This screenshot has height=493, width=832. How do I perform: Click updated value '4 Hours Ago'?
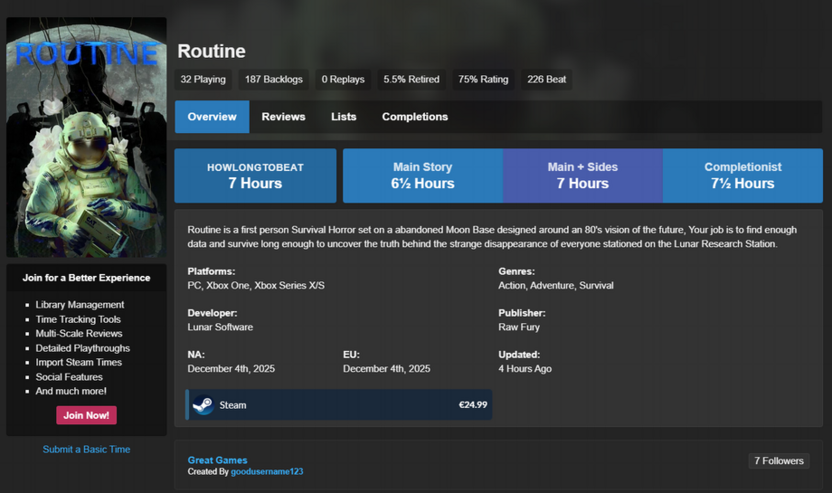[525, 369]
